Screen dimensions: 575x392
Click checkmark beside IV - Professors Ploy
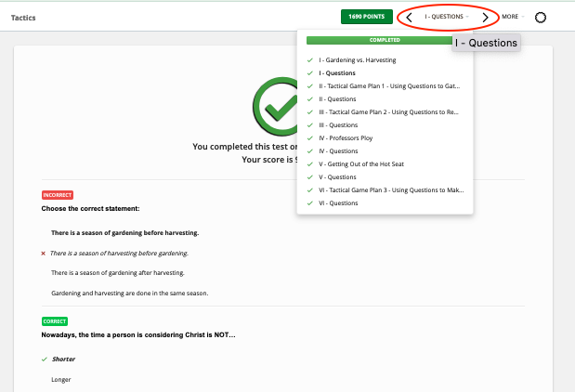point(309,137)
